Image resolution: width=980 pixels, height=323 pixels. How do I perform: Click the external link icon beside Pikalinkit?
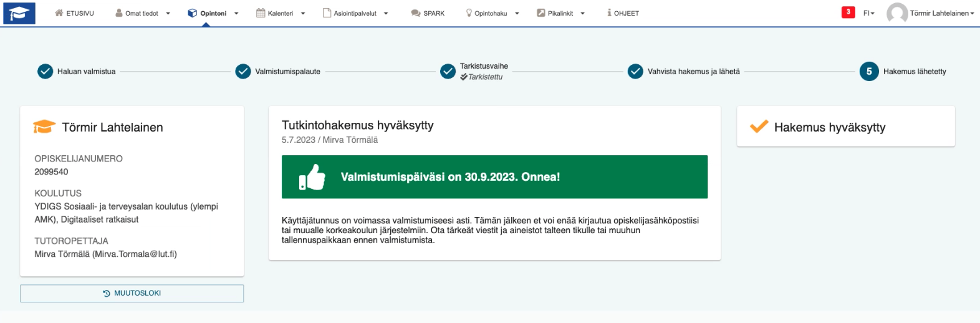coord(541,13)
